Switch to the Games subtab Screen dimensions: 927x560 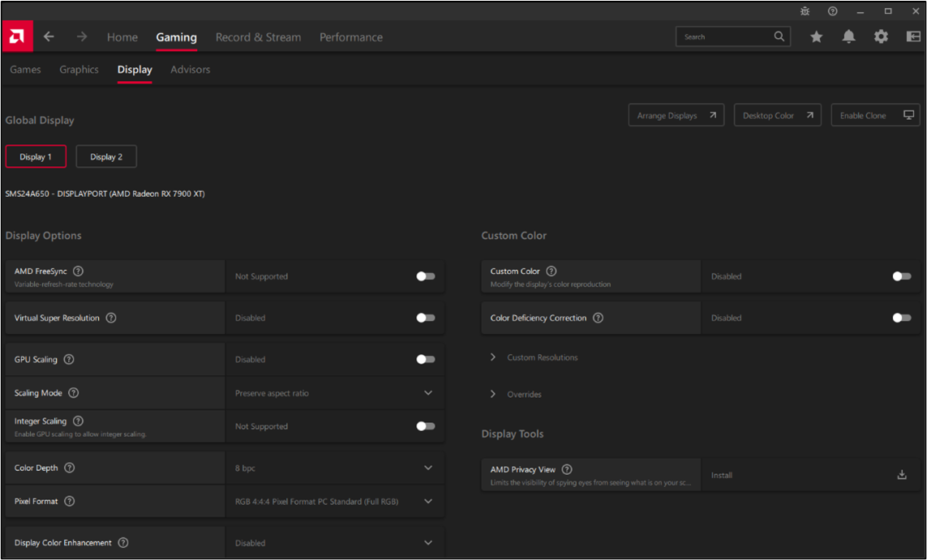(25, 70)
